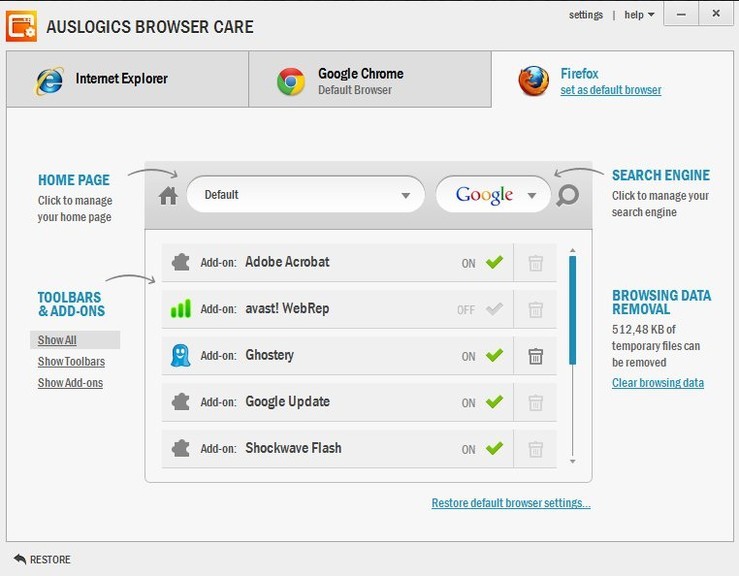Click the SEARCH ENGINE heading
Viewport: 739px width, 576px height.
(x=661, y=175)
